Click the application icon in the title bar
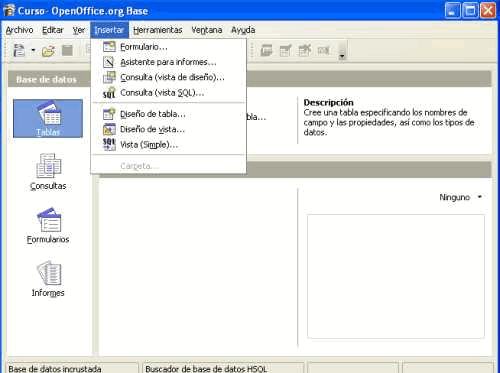 9,10
